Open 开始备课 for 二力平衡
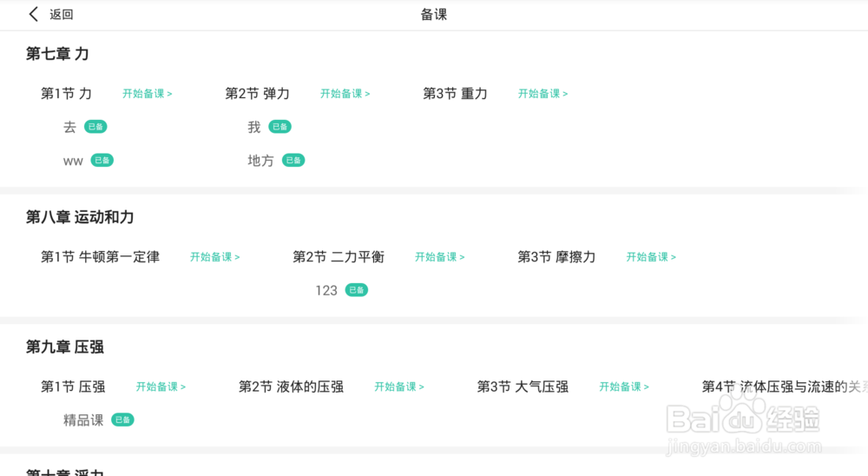Image resolution: width=868 pixels, height=476 pixels. tap(440, 257)
